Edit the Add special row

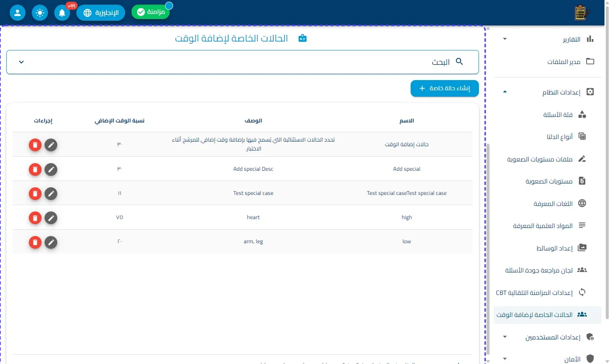click(x=51, y=169)
